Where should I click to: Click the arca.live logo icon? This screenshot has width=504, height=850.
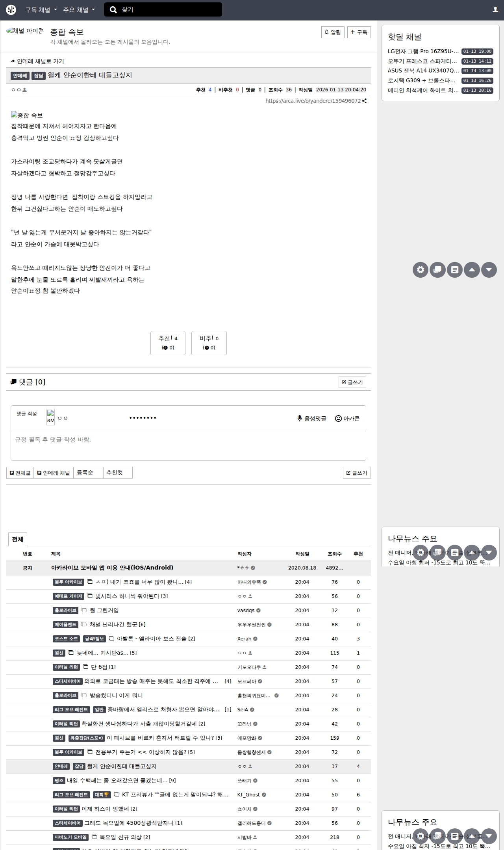coord(11,10)
